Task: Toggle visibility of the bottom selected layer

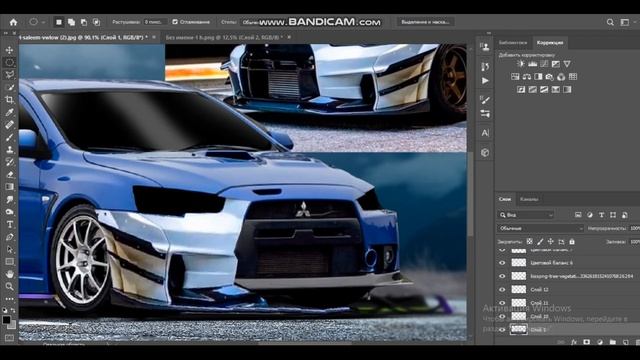Action: coord(502,329)
